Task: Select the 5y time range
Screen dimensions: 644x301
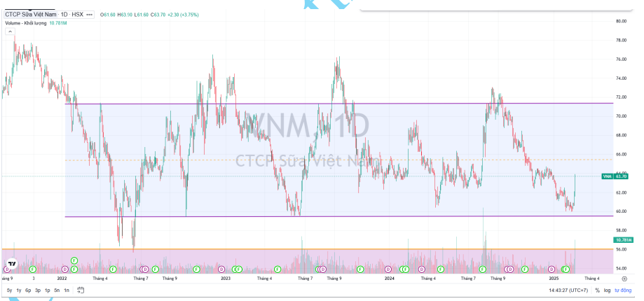Action: click(9, 290)
